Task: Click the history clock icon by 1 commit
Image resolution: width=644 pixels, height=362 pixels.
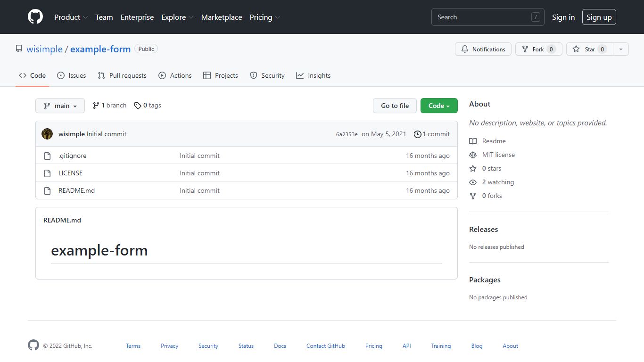Action: [417, 134]
